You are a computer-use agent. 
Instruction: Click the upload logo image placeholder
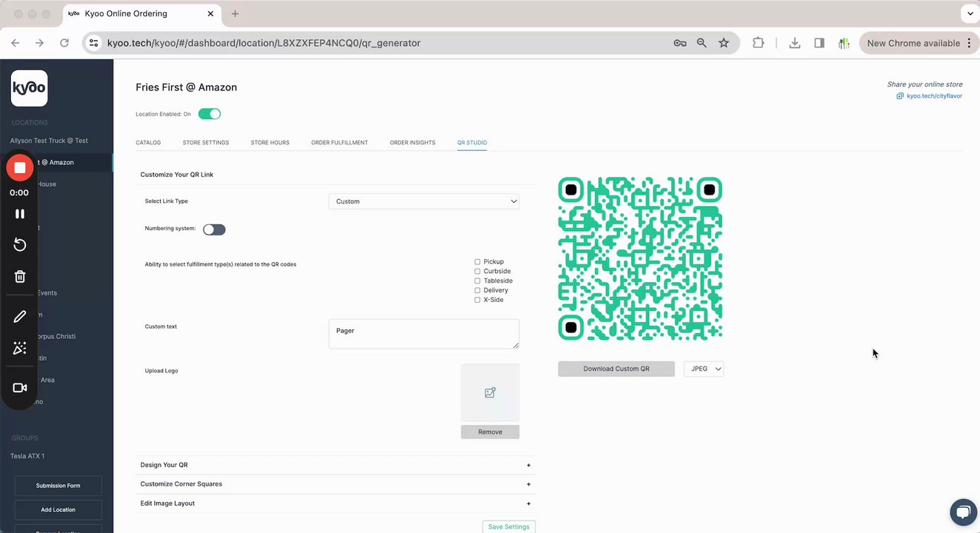490,392
